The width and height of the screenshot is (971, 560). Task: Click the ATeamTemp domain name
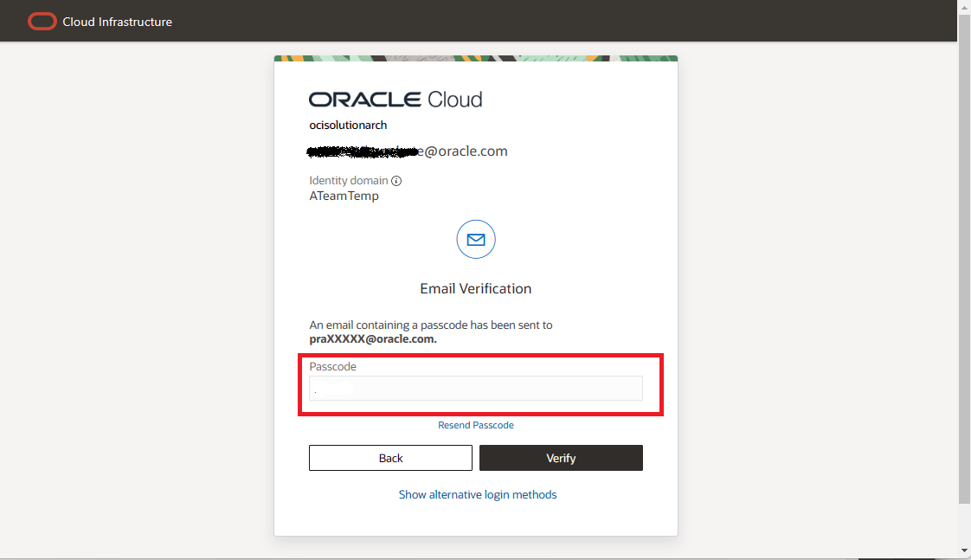point(344,196)
